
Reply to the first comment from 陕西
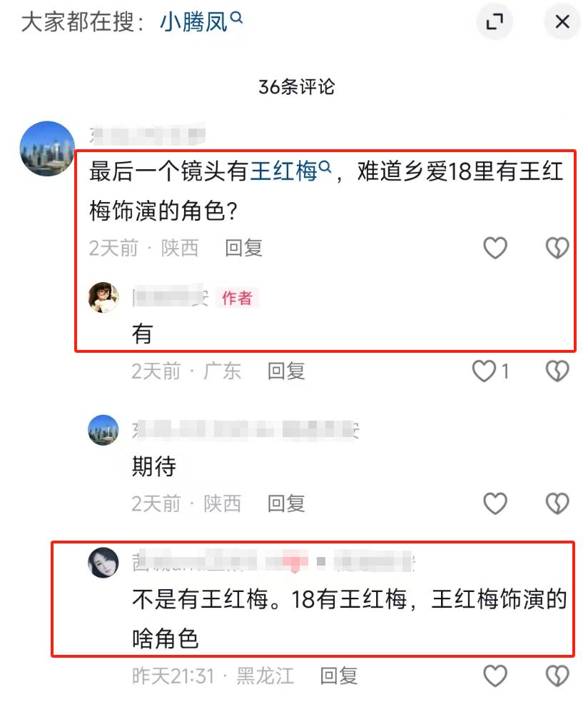(x=244, y=248)
